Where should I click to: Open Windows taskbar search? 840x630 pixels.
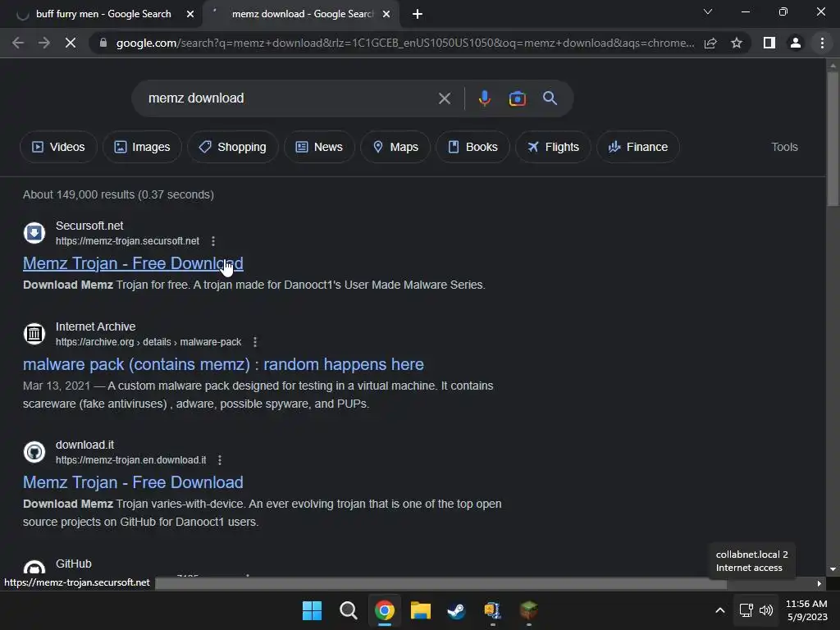coord(348,610)
